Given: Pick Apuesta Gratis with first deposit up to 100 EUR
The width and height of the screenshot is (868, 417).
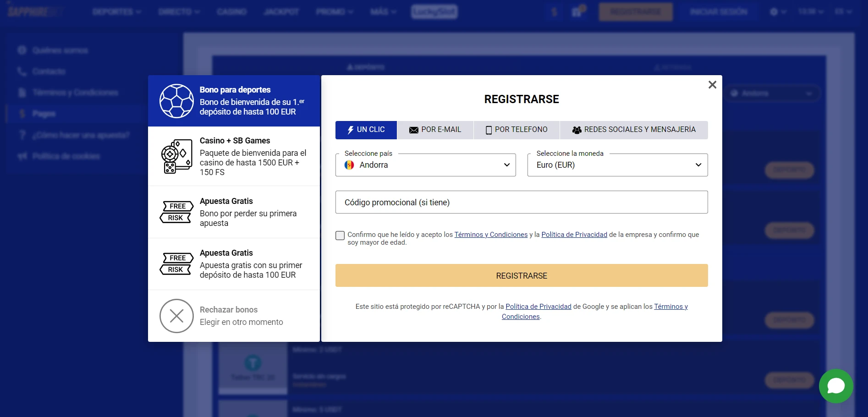Looking at the screenshot, I should pos(234,264).
